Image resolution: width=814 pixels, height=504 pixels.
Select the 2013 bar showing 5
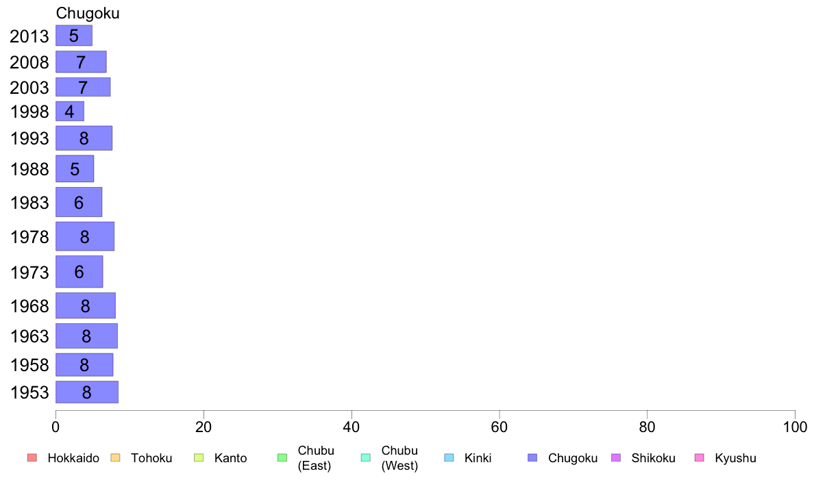[74, 36]
